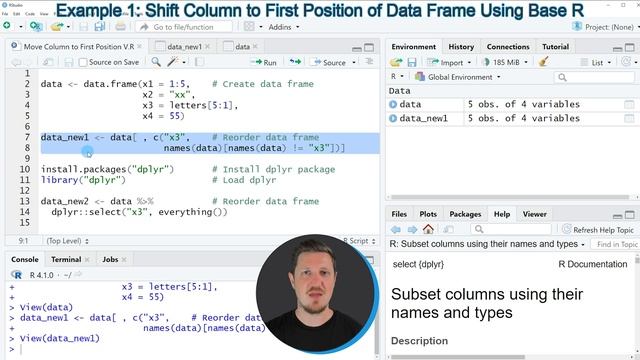This screenshot has width=640, height=360.
Task: Open the R language selector dropdown
Action: 397,76
